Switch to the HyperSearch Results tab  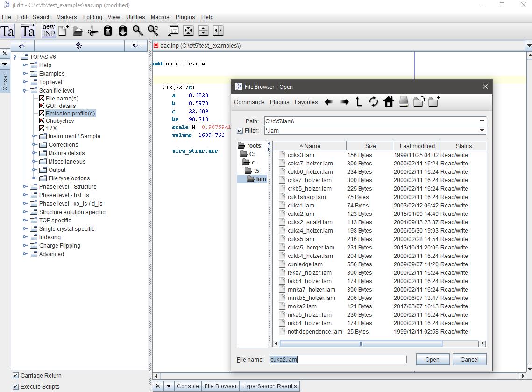(269, 386)
